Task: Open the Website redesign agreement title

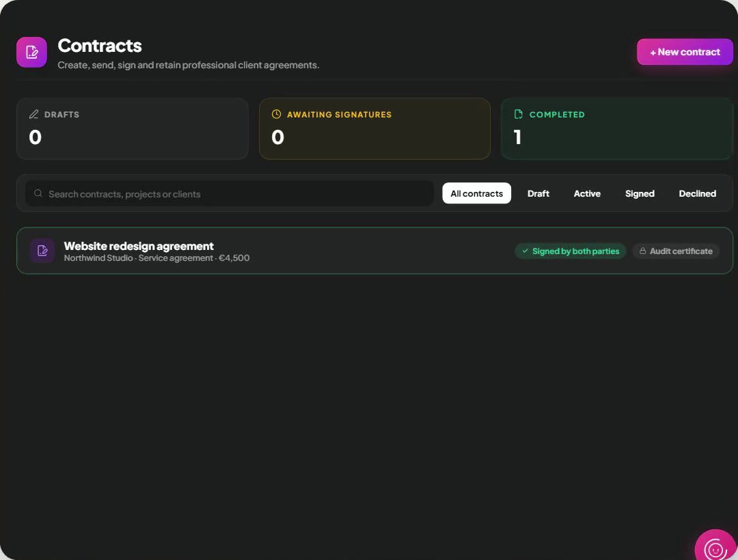Action: 139,246
